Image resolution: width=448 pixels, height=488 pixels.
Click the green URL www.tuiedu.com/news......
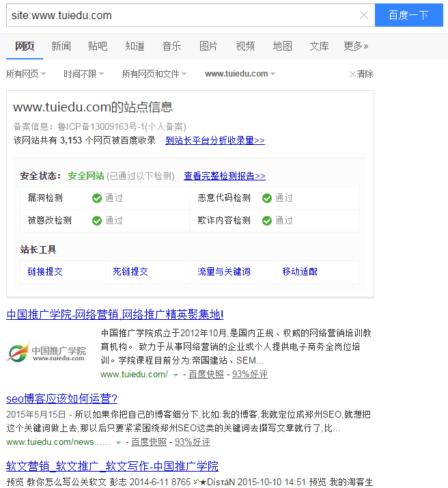click(x=58, y=442)
